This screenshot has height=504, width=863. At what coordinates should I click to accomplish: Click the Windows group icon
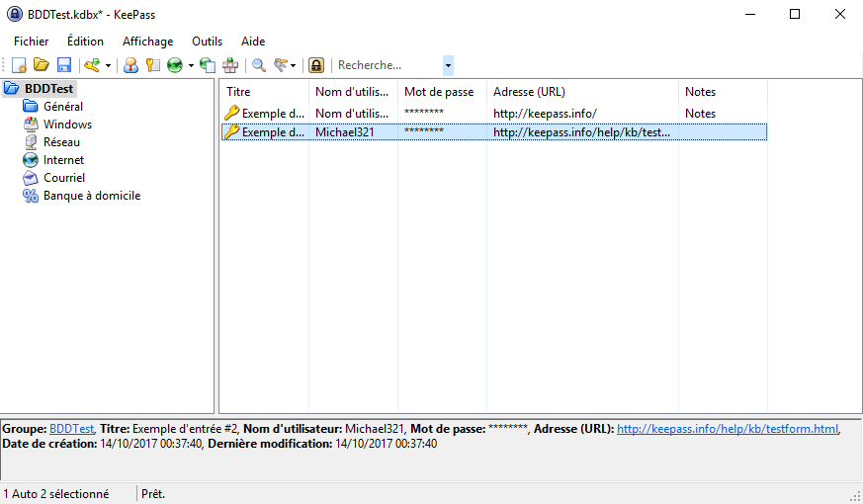click(31, 124)
